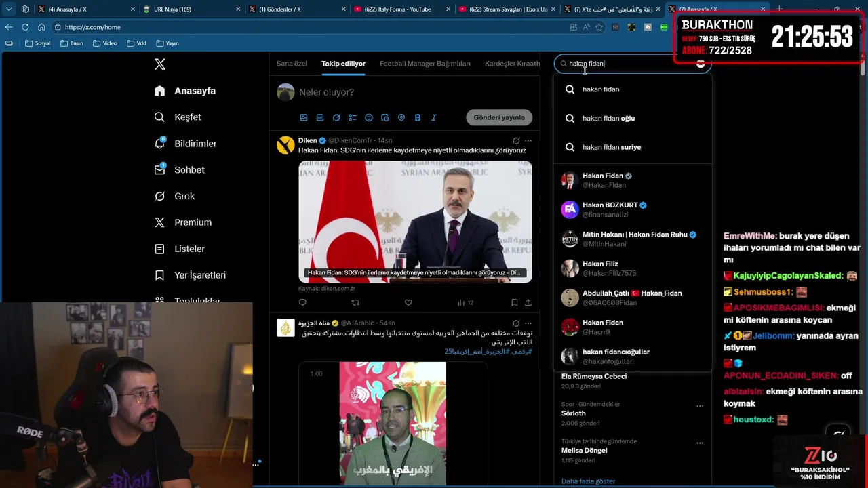Image resolution: width=868 pixels, height=488 pixels.
Task: Open Keşfet in the sidebar
Action: [x=178, y=117]
